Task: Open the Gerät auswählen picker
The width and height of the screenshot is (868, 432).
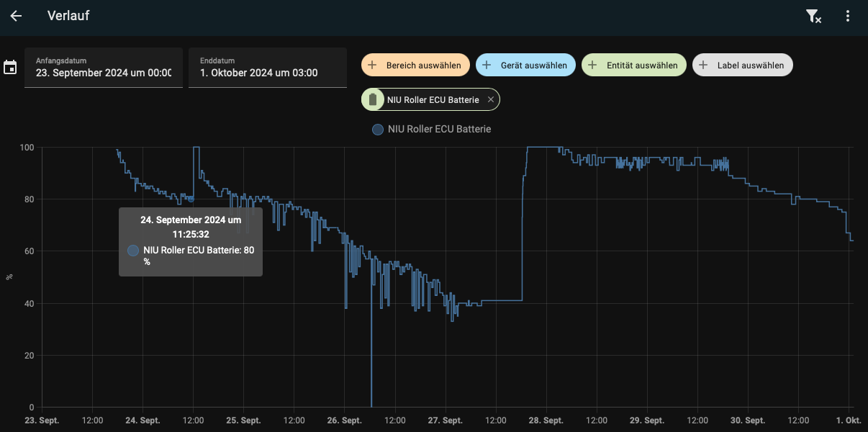Action: [533, 65]
